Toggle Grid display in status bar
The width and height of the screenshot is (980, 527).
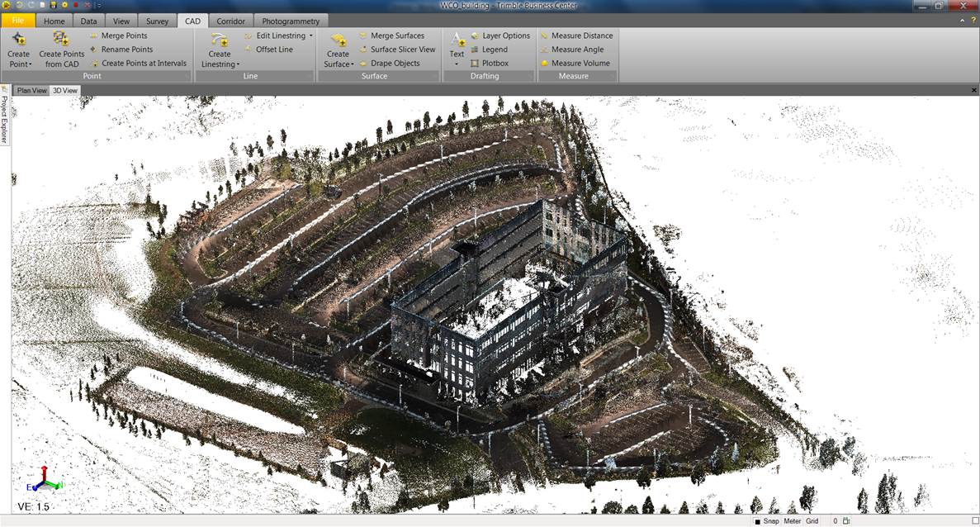click(812, 521)
